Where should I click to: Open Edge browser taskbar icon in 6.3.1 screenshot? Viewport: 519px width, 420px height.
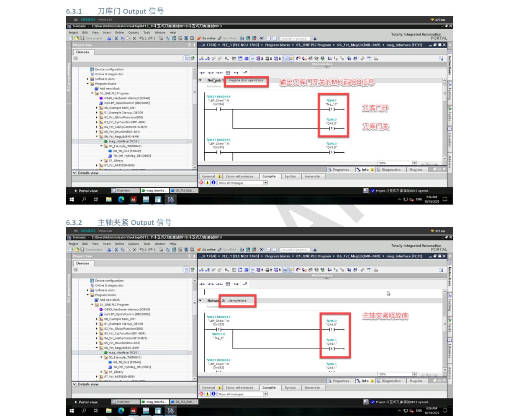click(x=121, y=200)
